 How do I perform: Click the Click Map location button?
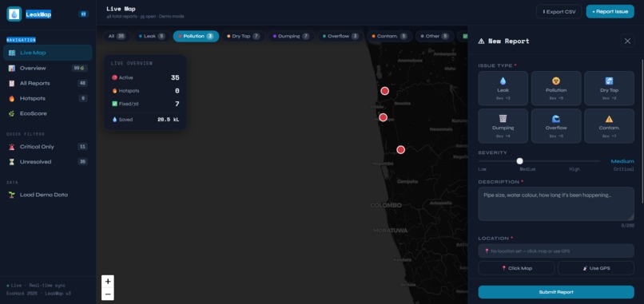(516, 268)
